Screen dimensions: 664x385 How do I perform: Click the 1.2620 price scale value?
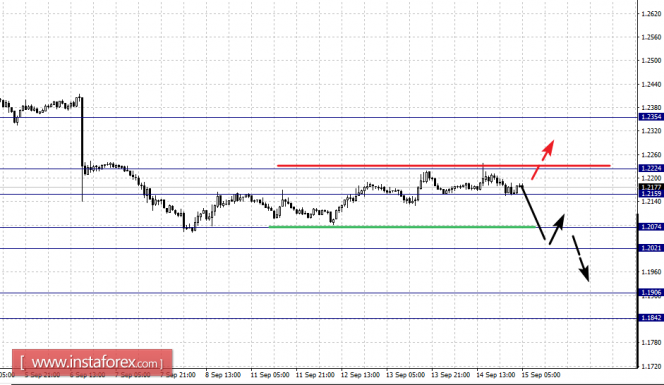point(651,14)
